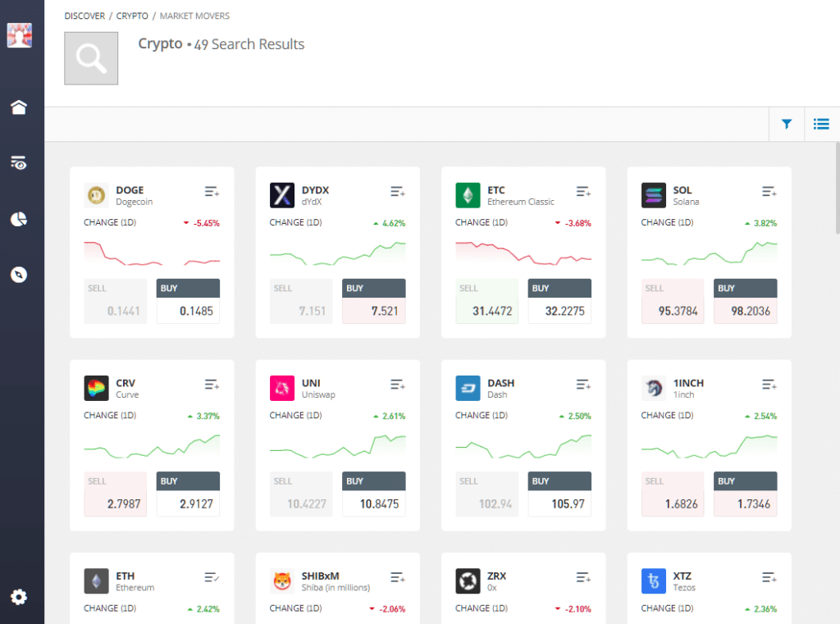Sell DYDX at 7.151

pos(301,301)
